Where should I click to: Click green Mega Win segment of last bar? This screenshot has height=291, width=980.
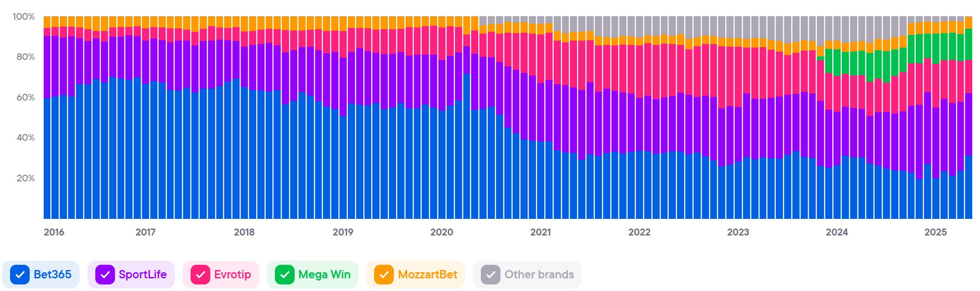[x=969, y=44]
